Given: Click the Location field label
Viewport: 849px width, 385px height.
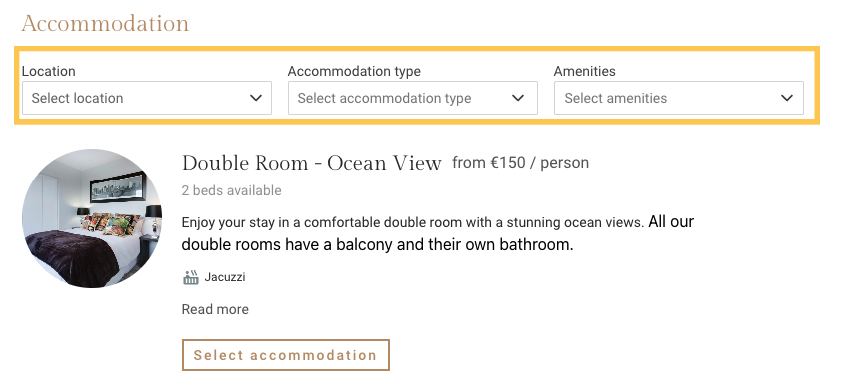Looking at the screenshot, I should coord(48,71).
